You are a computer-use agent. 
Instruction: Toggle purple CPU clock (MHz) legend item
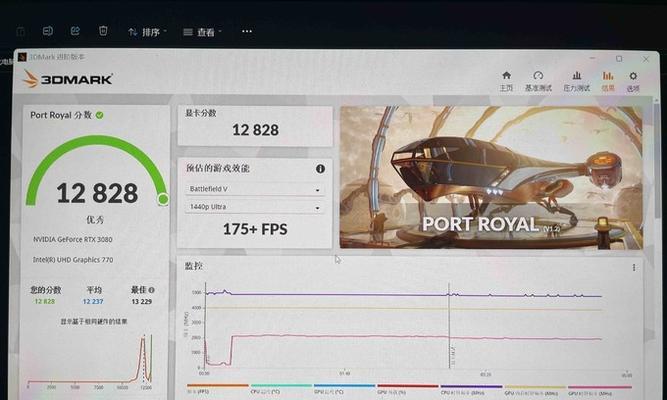tap(471, 389)
